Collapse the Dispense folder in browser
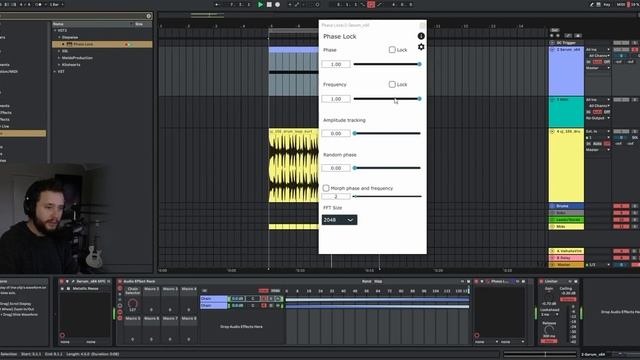The width and height of the screenshot is (640, 360). [59, 37]
